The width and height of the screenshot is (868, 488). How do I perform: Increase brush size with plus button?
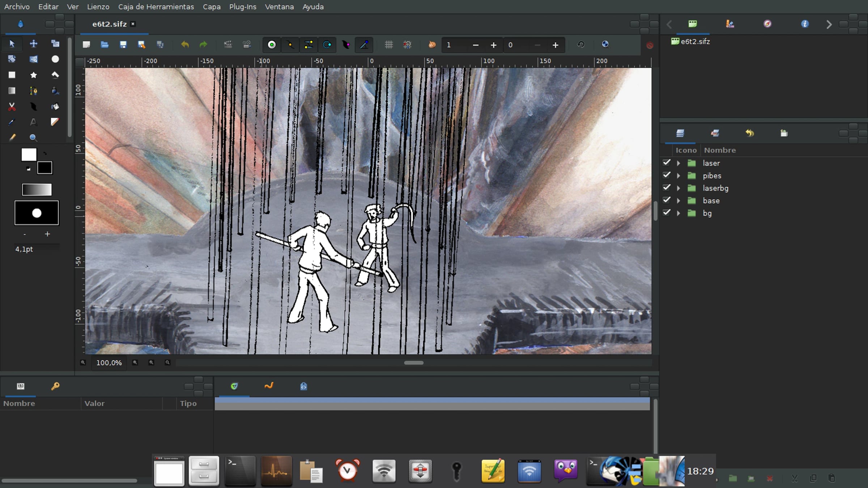click(x=47, y=234)
